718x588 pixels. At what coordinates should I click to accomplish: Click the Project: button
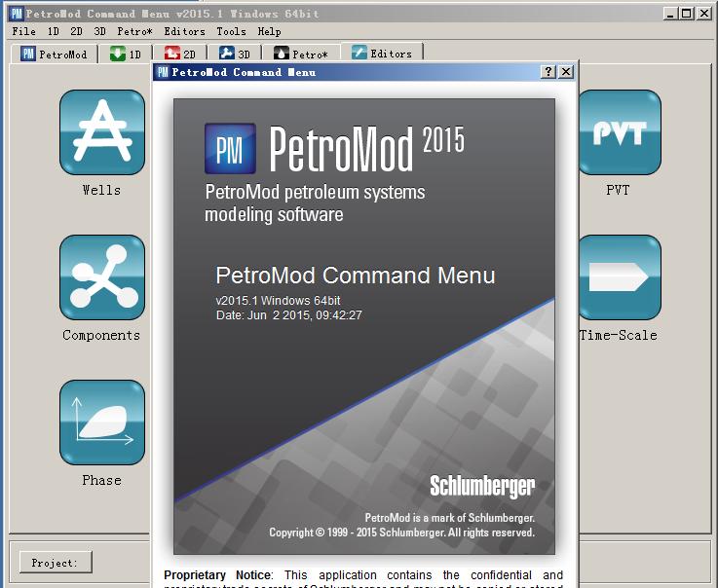pos(56,563)
